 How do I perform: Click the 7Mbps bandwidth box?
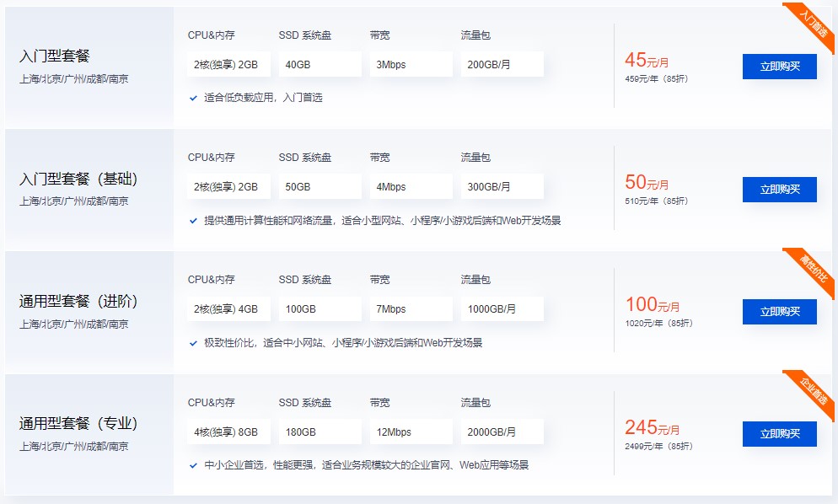pyautogui.click(x=411, y=309)
